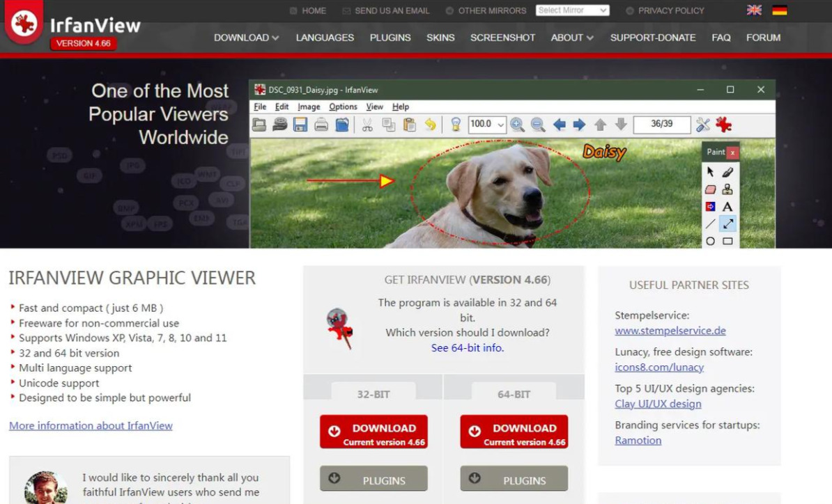Go to the HOME link
The height and width of the screenshot is (504, 832).
tap(314, 10)
